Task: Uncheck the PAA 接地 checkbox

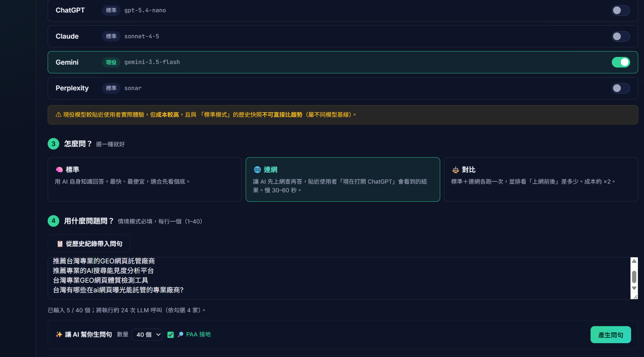Action: 171,335
